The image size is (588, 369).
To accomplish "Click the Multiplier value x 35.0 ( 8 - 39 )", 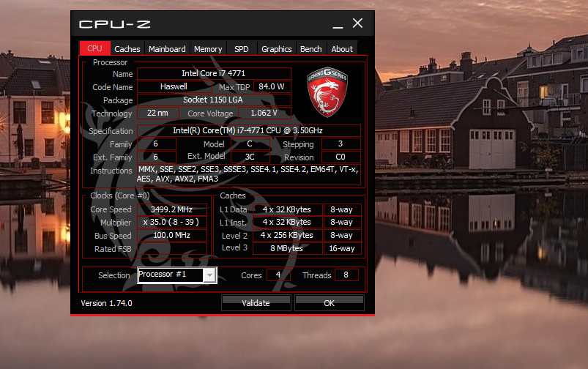I will [172, 222].
